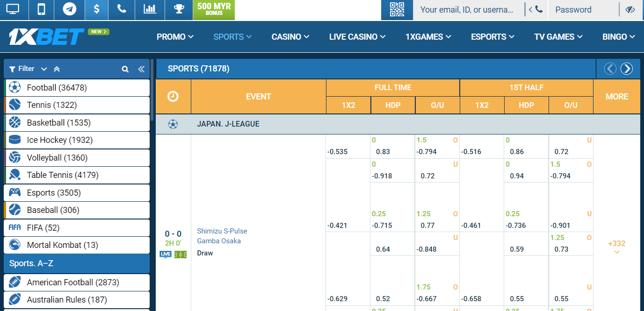Image resolution: width=644 pixels, height=311 pixels.
Task: Open the LIVE stream icon for Shimizu match
Action: pyautogui.click(x=166, y=254)
